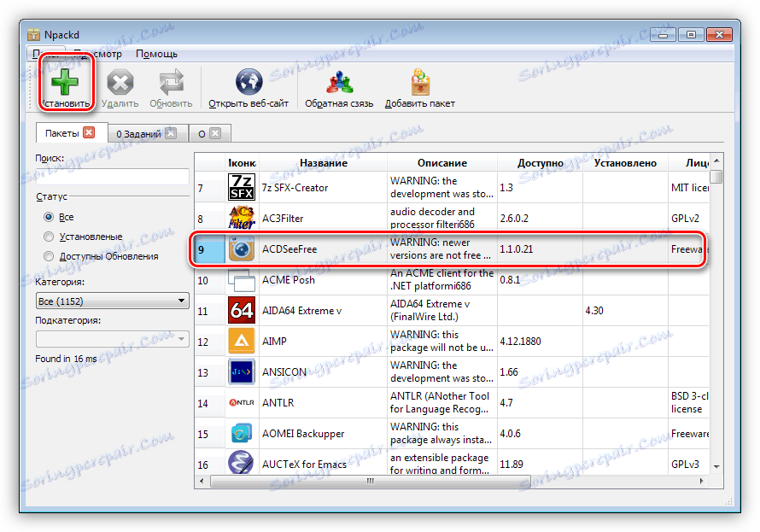Click the horizontal scrollbar left arrow
The image size is (760, 532).
coord(202,481)
